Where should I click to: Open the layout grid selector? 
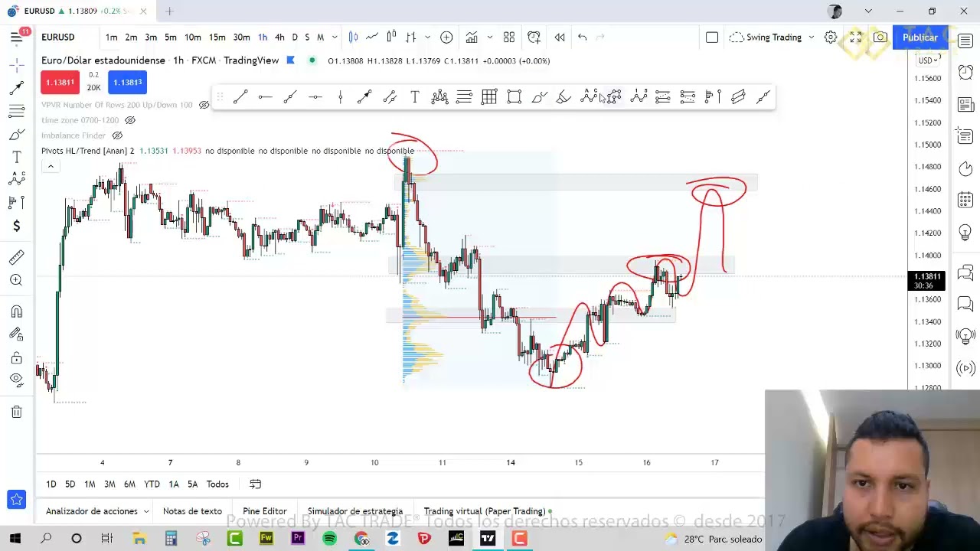click(508, 37)
